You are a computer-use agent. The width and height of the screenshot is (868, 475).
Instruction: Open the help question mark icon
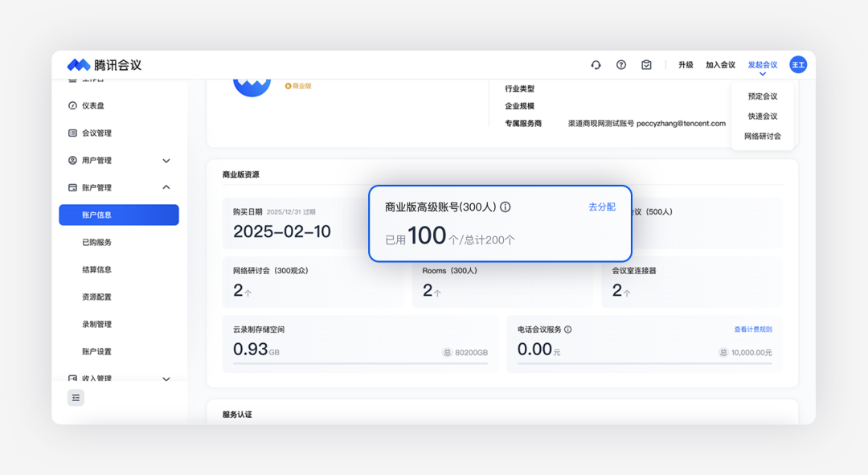click(x=621, y=65)
